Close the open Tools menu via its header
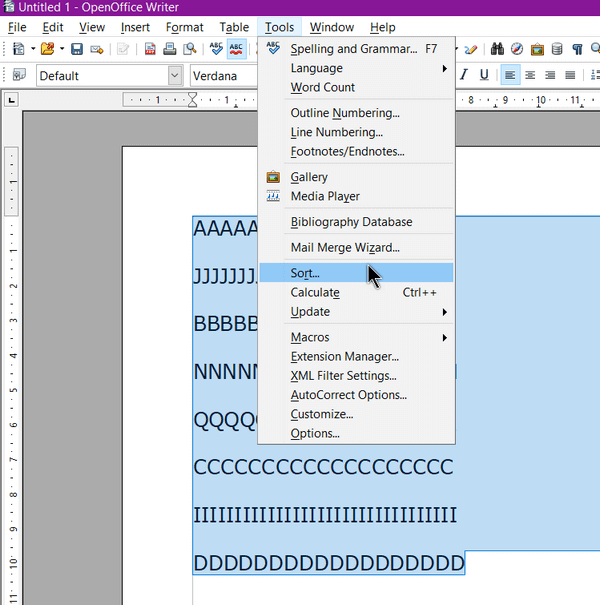The width and height of the screenshot is (600, 605). click(279, 27)
